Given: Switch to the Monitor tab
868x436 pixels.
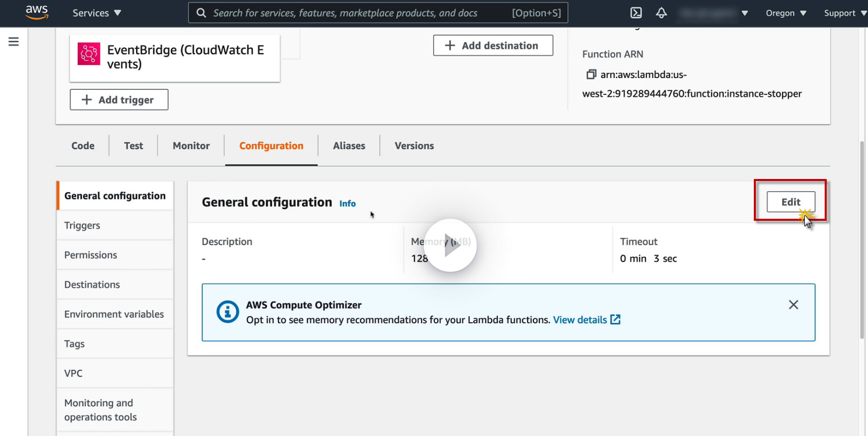Looking at the screenshot, I should point(191,146).
